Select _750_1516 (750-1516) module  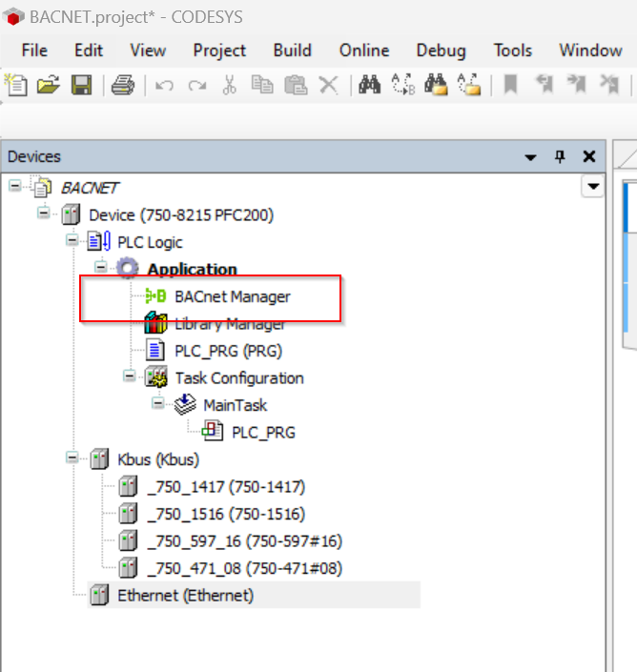tap(226, 514)
